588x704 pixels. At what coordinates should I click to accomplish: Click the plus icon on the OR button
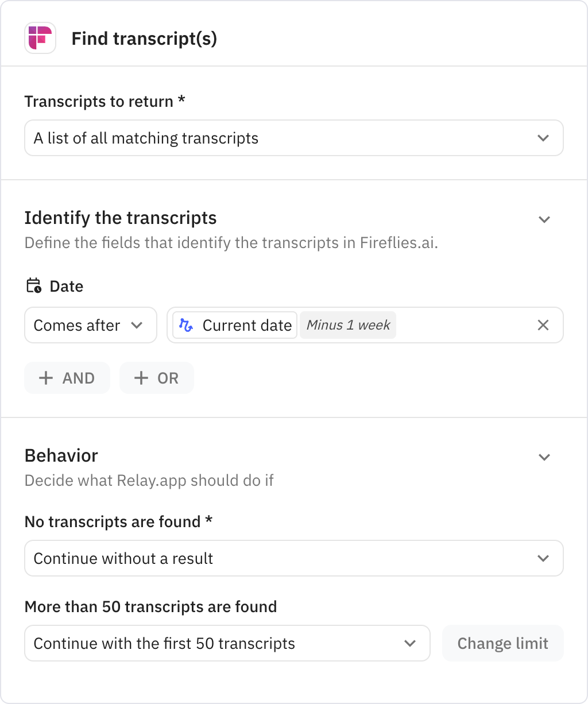click(141, 378)
